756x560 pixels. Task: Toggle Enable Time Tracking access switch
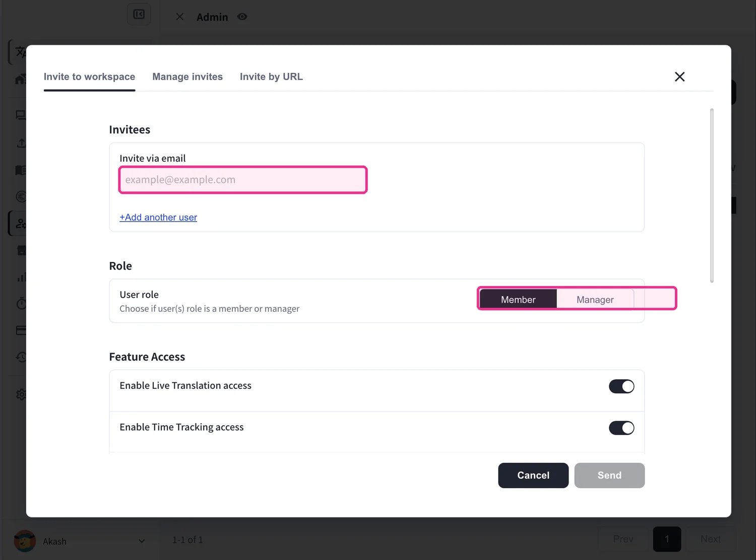(621, 428)
